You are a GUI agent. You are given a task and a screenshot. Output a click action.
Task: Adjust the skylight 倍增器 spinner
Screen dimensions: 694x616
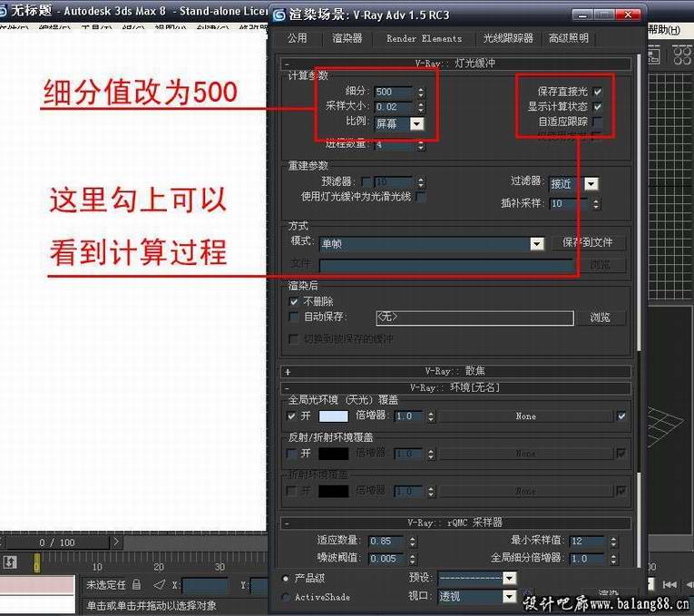point(431,416)
